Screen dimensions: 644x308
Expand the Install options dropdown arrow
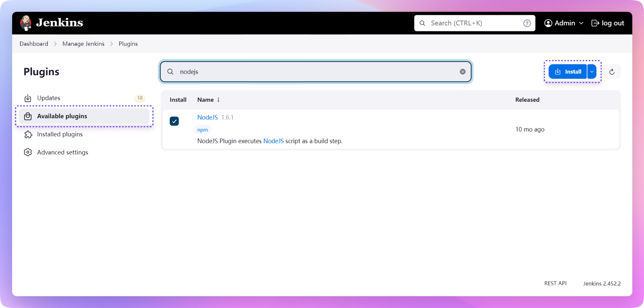point(592,72)
